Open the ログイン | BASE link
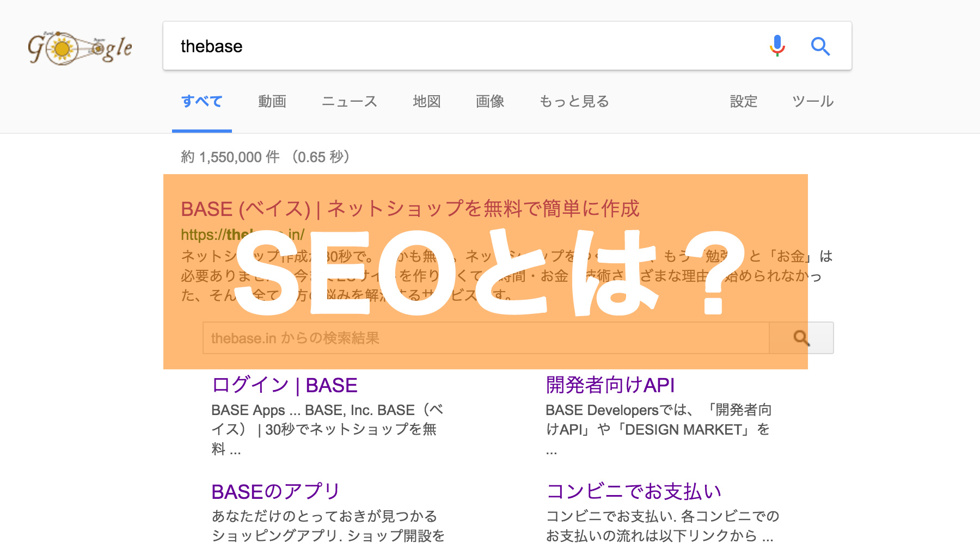The width and height of the screenshot is (980, 544). pyautogui.click(x=285, y=385)
